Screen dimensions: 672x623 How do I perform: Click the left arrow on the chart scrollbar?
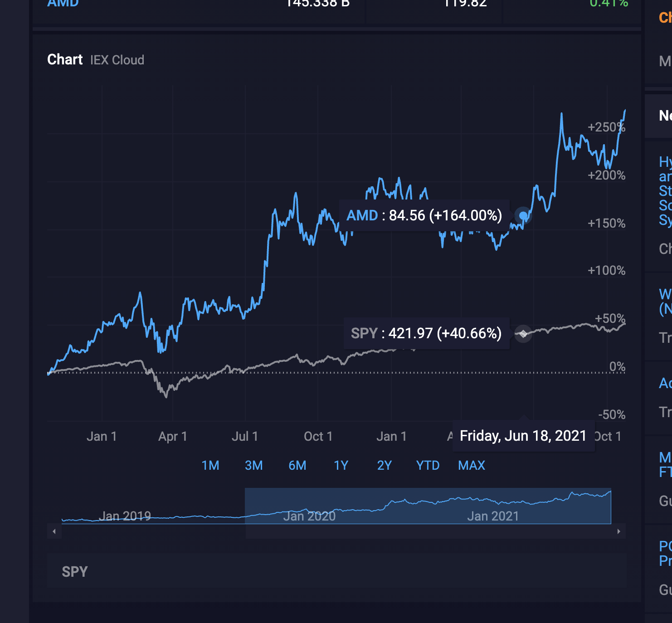point(54,531)
